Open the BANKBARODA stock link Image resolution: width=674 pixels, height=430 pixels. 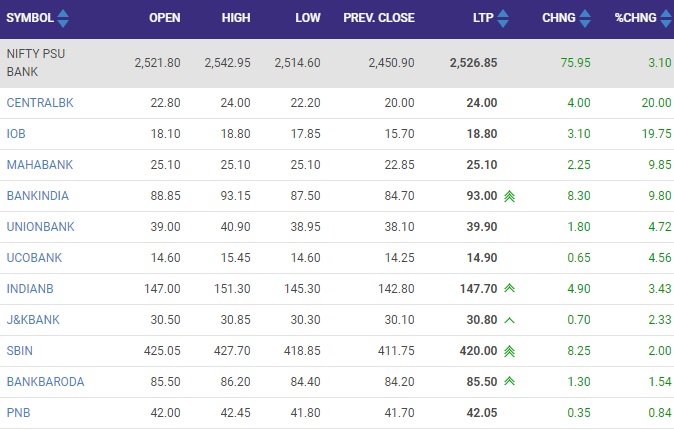(x=45, y=381)
